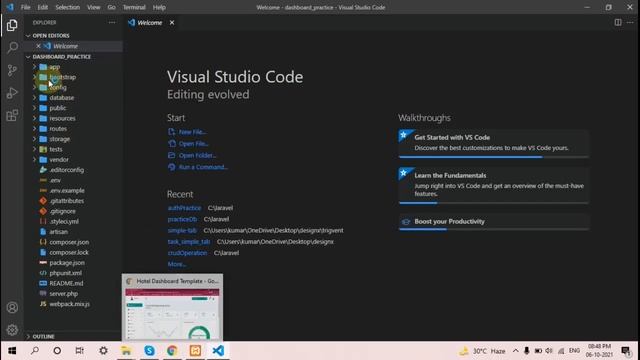Show hidden system tray icons
Image resolution: width=640 pixels, height=360 pixels.
click(516, 351)
